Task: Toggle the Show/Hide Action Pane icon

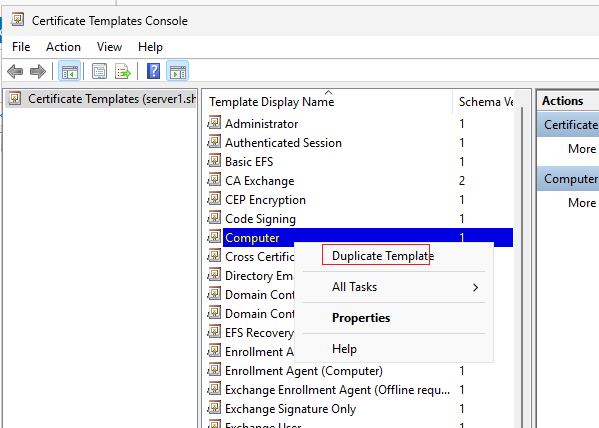Action: 178,71
